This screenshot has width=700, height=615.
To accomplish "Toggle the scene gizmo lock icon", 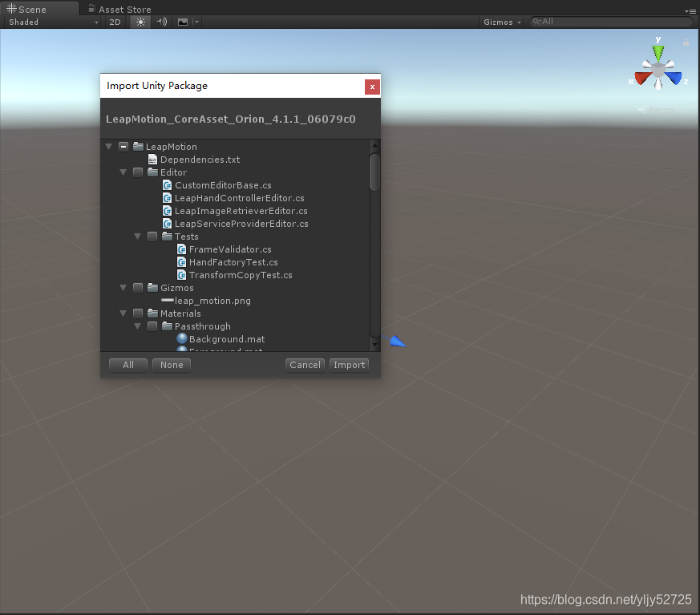I will (686, 42).
